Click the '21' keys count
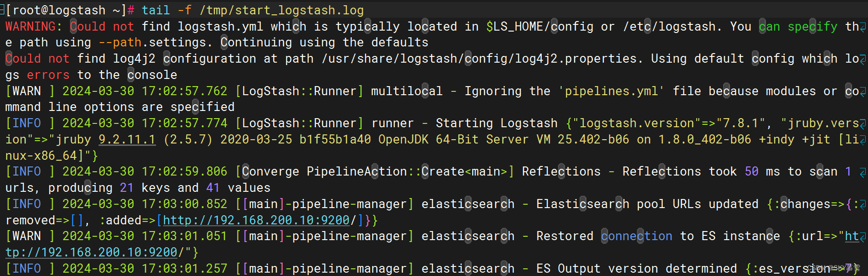 [x=127, y=188]
